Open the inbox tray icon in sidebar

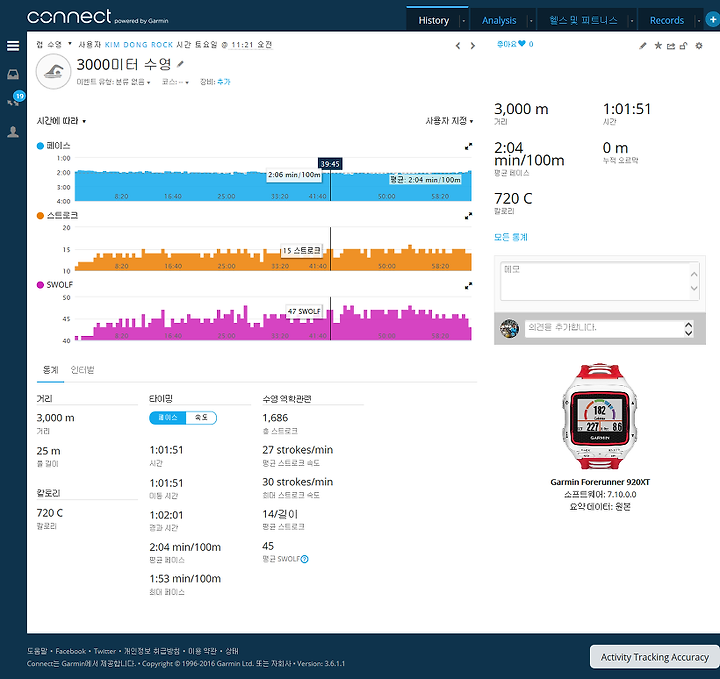(x=13, y=74)
